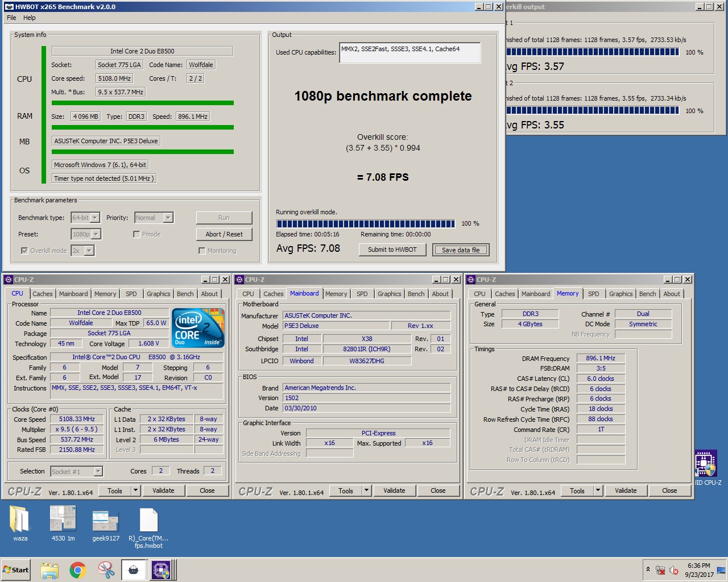The image size is (728, 582).
Task: Click the = 7.08 FPS overkill score
Action: pyautogui.click(x=383, y=177)
